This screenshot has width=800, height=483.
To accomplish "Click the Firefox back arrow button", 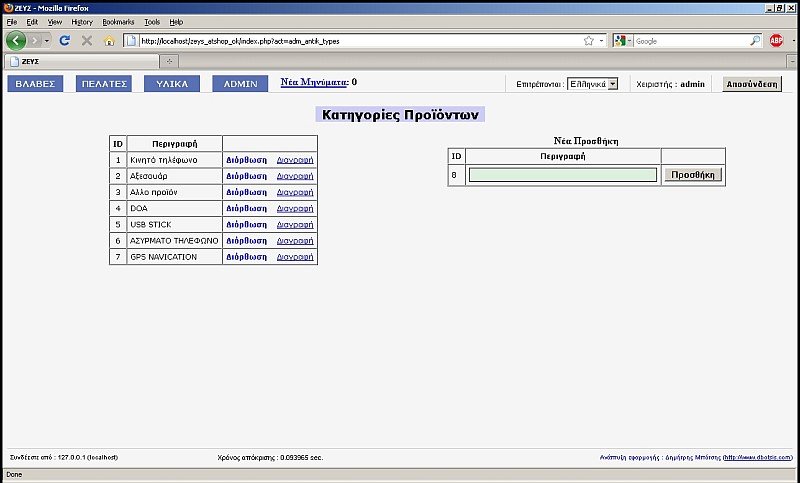I will (x=16, y=40).
